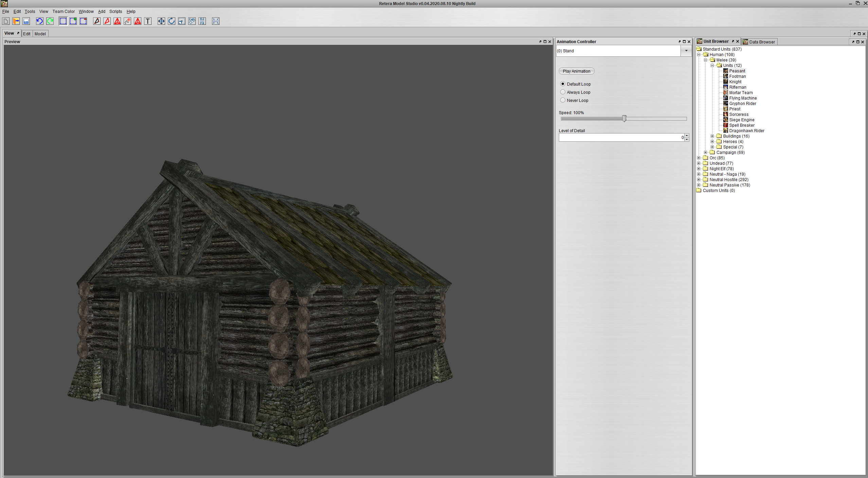Viewport: 868px width, 478px height.
Task: Collapse the Units (12) tree node
Action: (x=712, y=66)
